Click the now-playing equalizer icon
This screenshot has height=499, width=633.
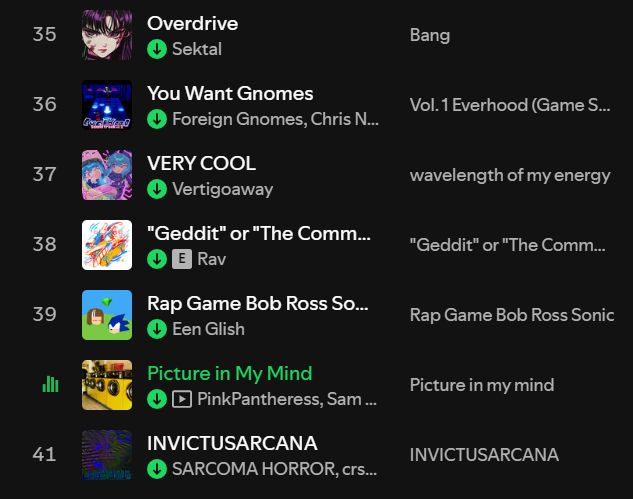point(50,384)
